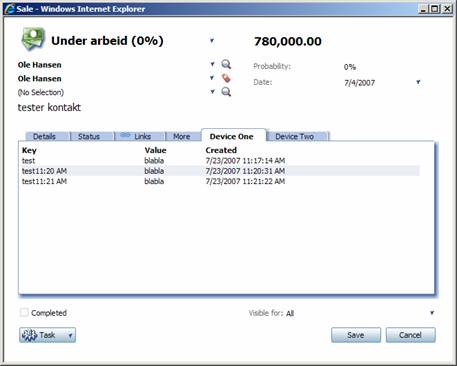Click the date value 7/4/2007

click(x=359, y=83)
